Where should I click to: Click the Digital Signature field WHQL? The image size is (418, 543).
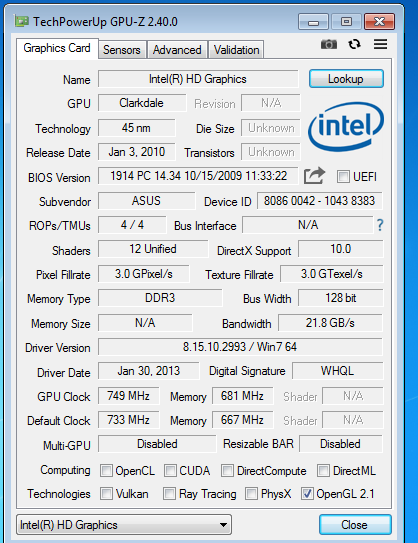338,371
